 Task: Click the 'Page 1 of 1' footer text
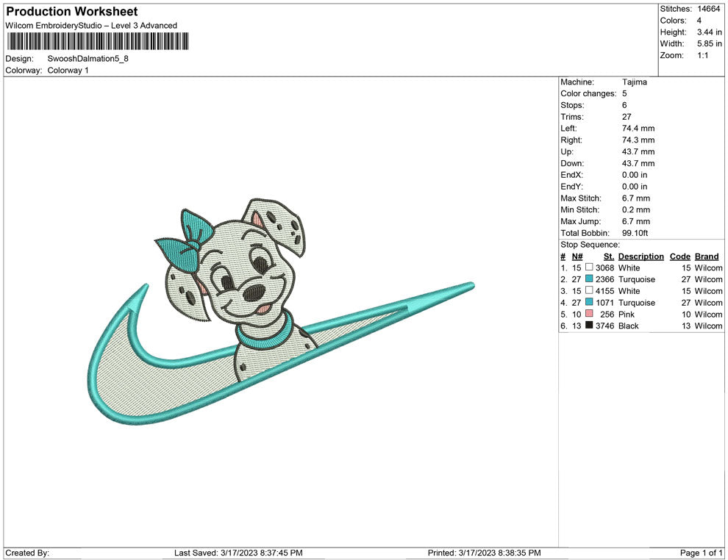click(x=701, y=553)
